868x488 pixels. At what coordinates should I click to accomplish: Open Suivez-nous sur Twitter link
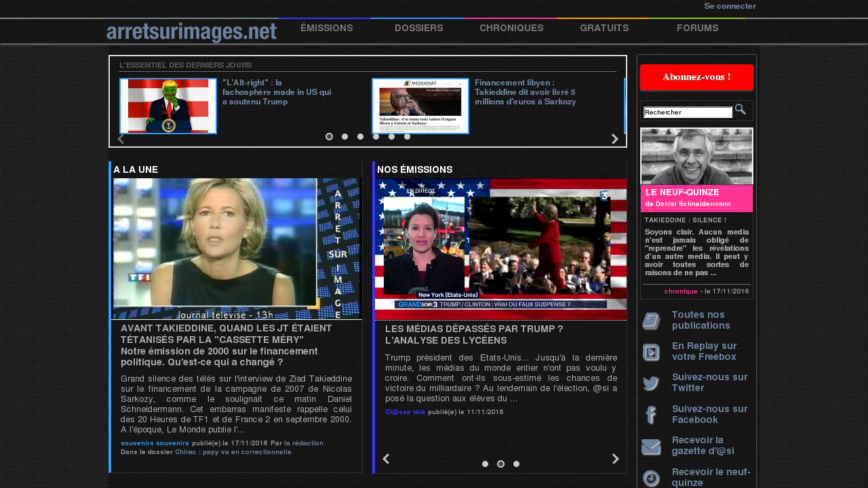coord(710,382)
